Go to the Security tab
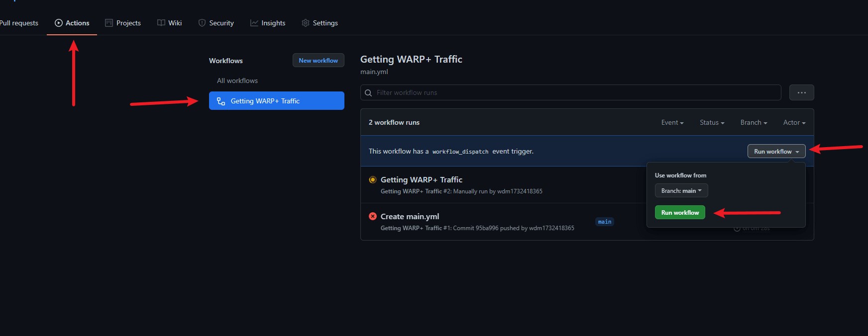Image resolution: width=868 pixels, height=336 pixels. 216,23
